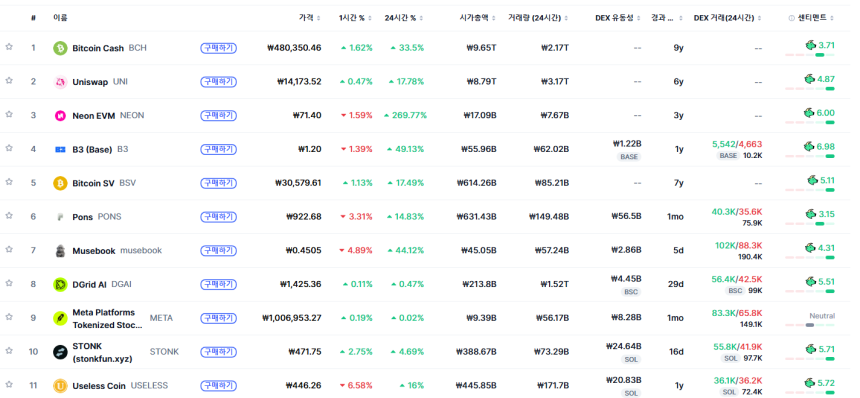Click Meta Platforms price ₩1,006,953.27
This screenshot has height=398, width=860.
tap(292, 318)
